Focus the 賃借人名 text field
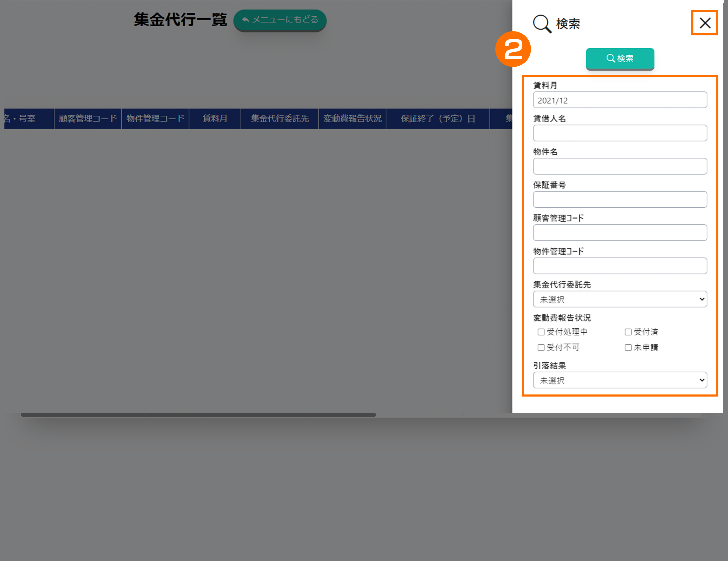This screenshot has width=728, height=561. point(620,133)
